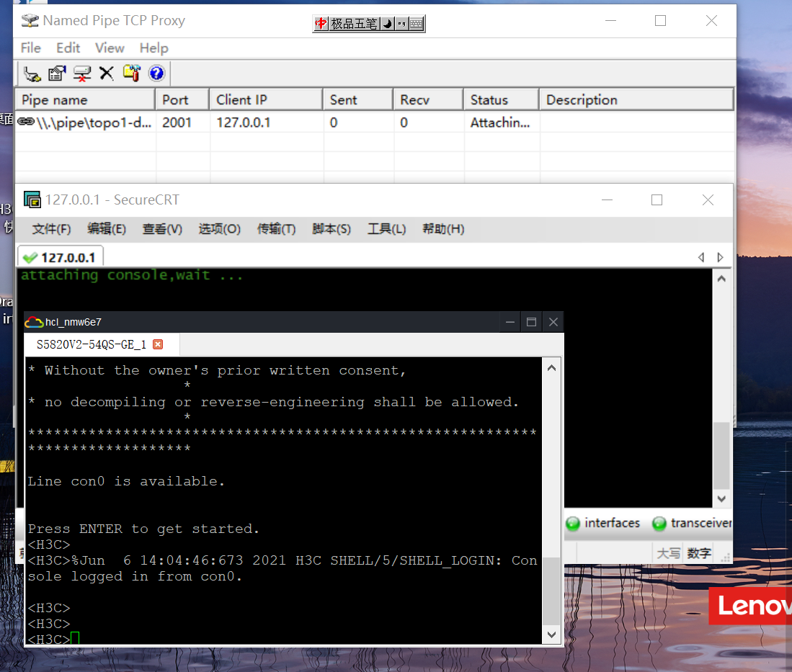Click the attaching console,wait ... text
The image size is (792, 672).
click(x=132, y=276)
